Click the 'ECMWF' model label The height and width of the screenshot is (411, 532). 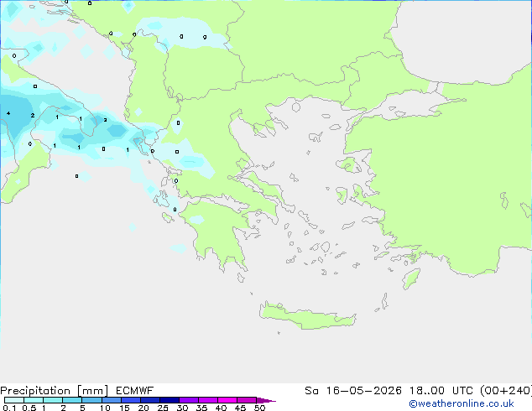(x=135, y=391)
